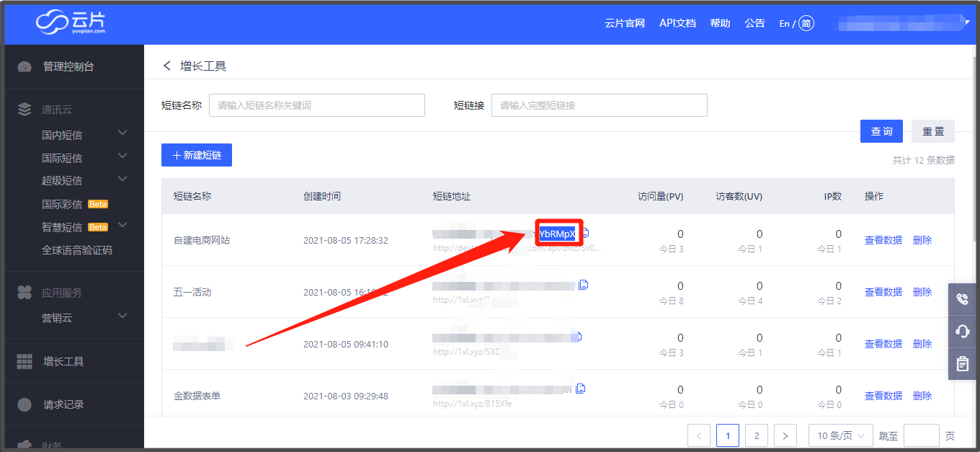
Task: Go to page 2 of results
Action: pyautogui.click(x=756, y=435)
